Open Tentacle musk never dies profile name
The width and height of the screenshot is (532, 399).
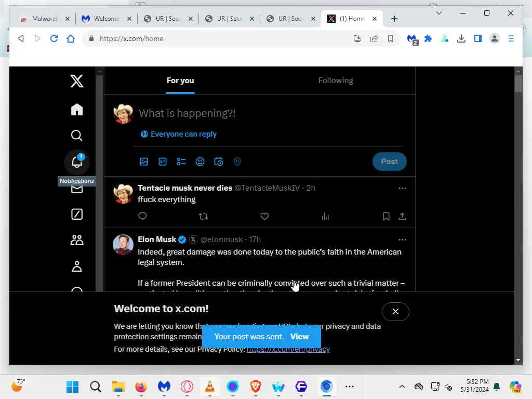coord(185,188)
